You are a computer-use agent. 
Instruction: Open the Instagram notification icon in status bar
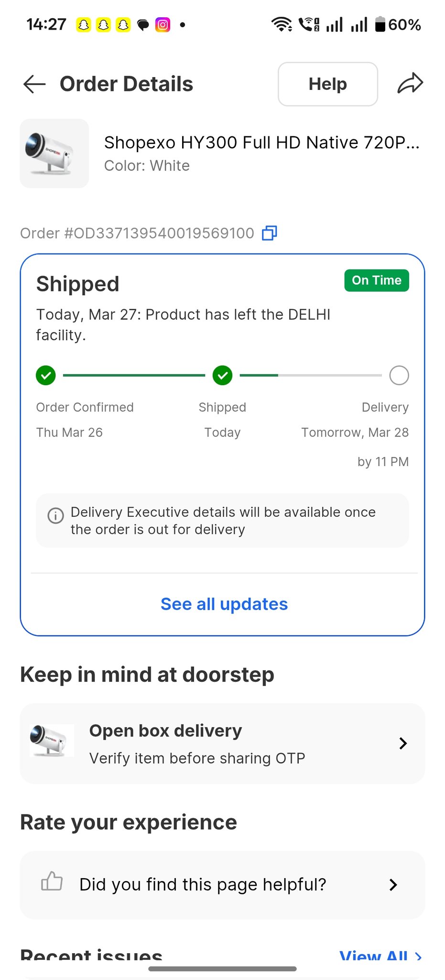[163, 24]
